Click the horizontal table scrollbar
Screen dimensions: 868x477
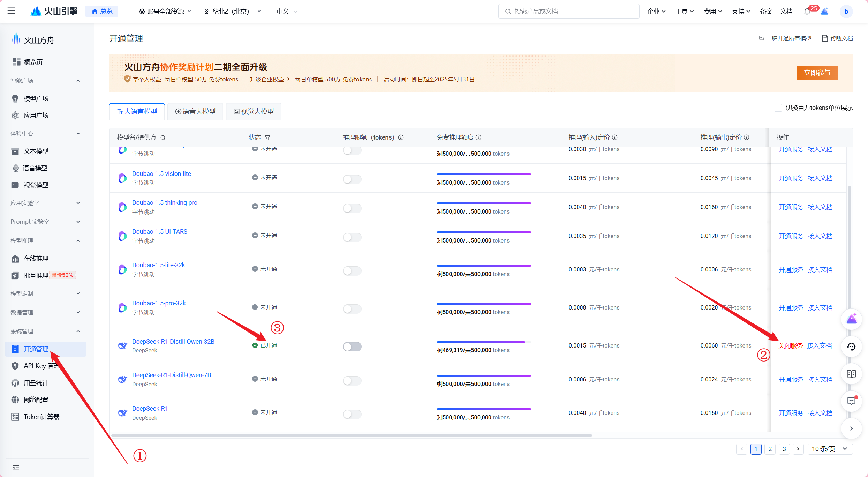(x=351, y=435)
